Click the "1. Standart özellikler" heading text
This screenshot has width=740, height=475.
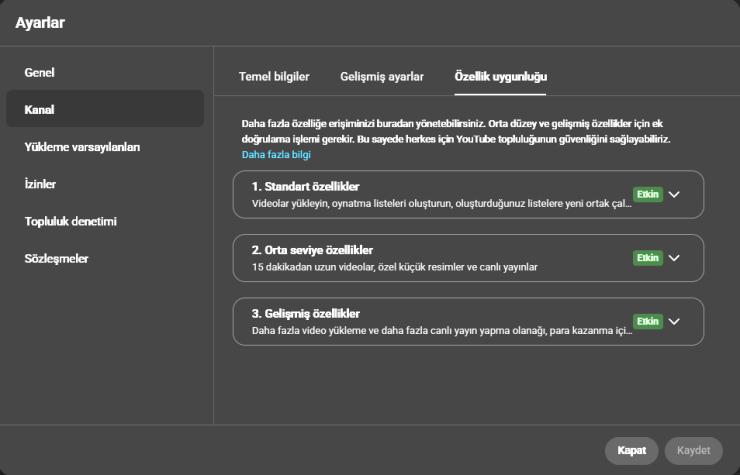pos(305,187)
